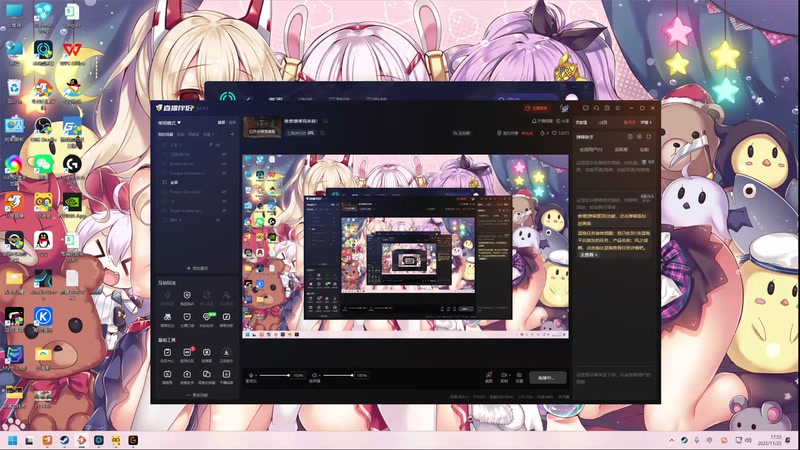Open the checkbox-window tool under 基础工具
Viewport: 800px width, 450px height.
pos(167,352)
